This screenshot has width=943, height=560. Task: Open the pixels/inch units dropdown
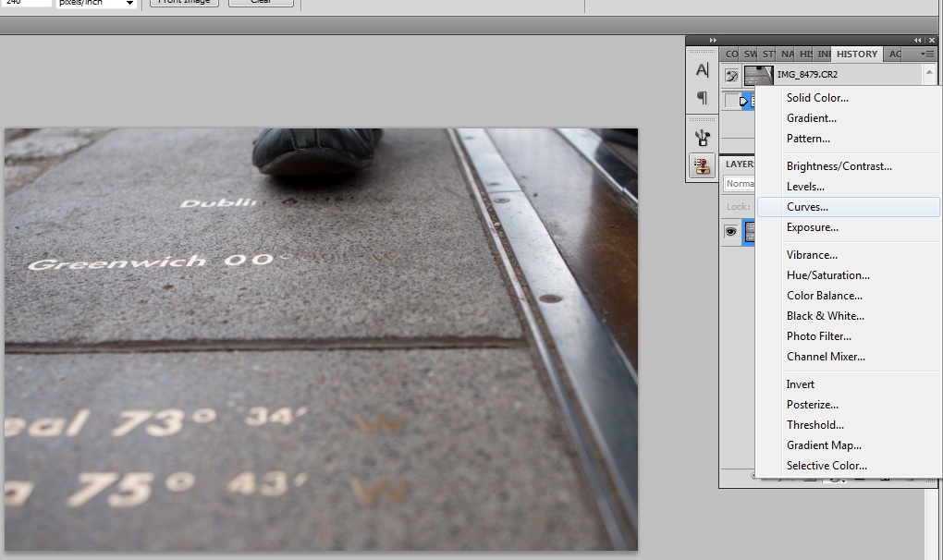pos(96,3)
